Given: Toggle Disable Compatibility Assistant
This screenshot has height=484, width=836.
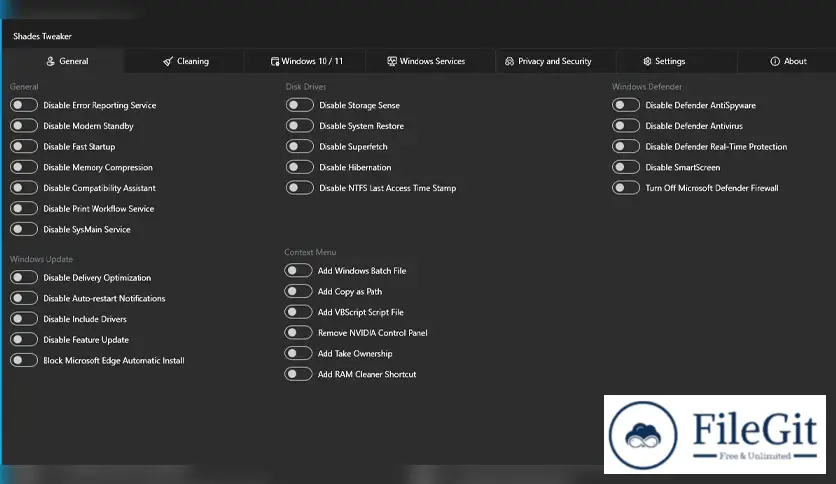Looking at the screenshot, I should click(x=24, y=188).
